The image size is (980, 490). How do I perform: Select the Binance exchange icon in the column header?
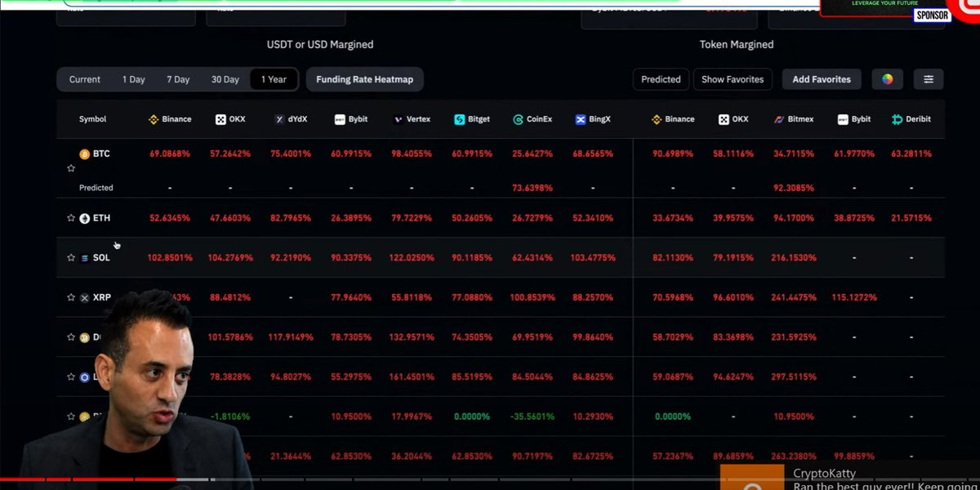[x=154, y=118]
